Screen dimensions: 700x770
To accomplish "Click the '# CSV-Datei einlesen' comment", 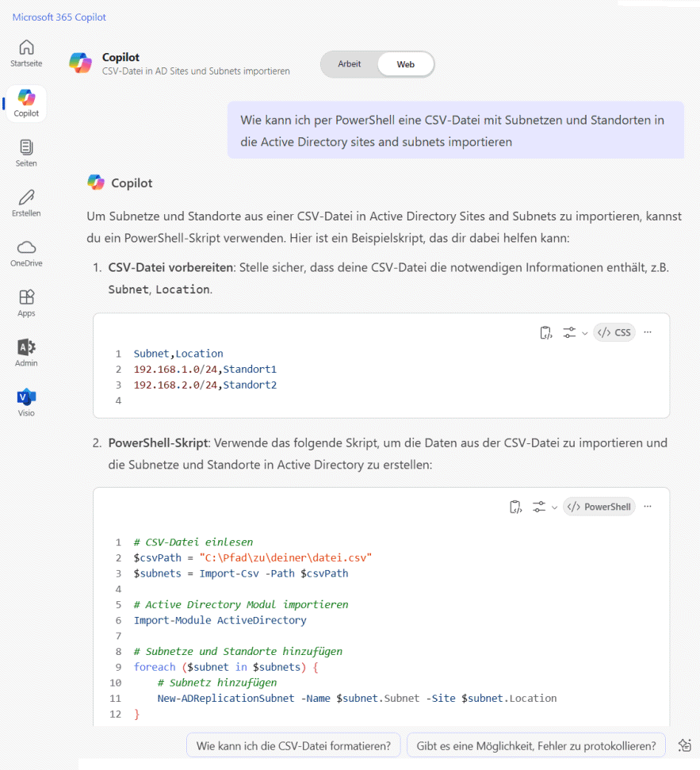I will tap(193, 542).
